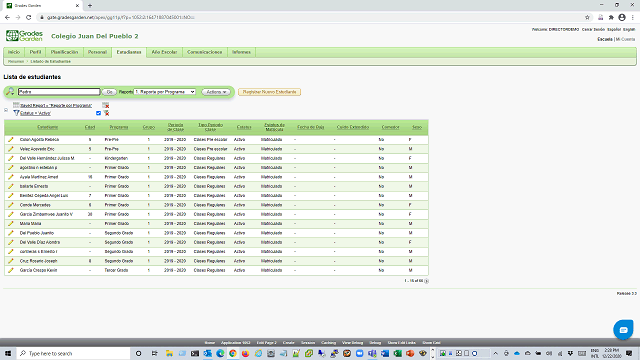Click the Grades Garden logo
The height and width of the screenshot is (360, 640).
point(24,36)
